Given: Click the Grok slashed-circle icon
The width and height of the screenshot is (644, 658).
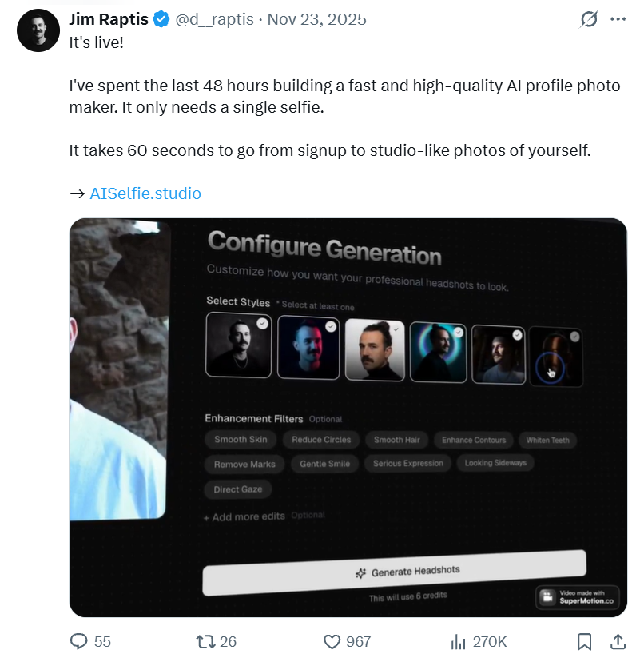Looking at the screenshot, I should pyautogui.click(x=589, y=19).
